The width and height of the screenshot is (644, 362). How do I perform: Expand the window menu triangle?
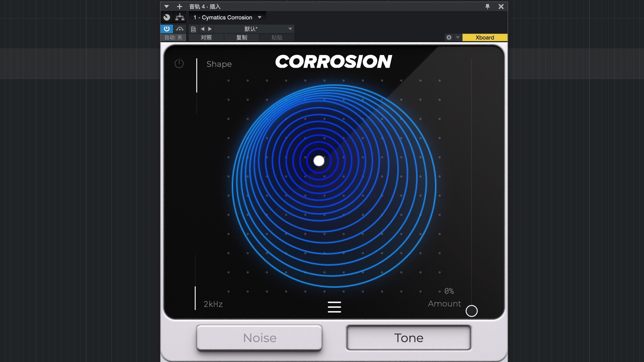[166, 6]
